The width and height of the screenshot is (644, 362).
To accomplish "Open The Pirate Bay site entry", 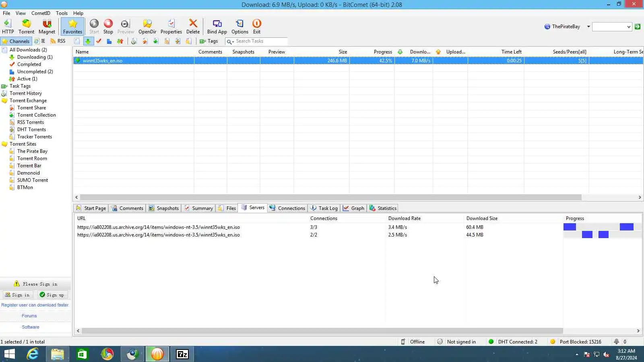I will pyautogui.click(x=32, y=151).
